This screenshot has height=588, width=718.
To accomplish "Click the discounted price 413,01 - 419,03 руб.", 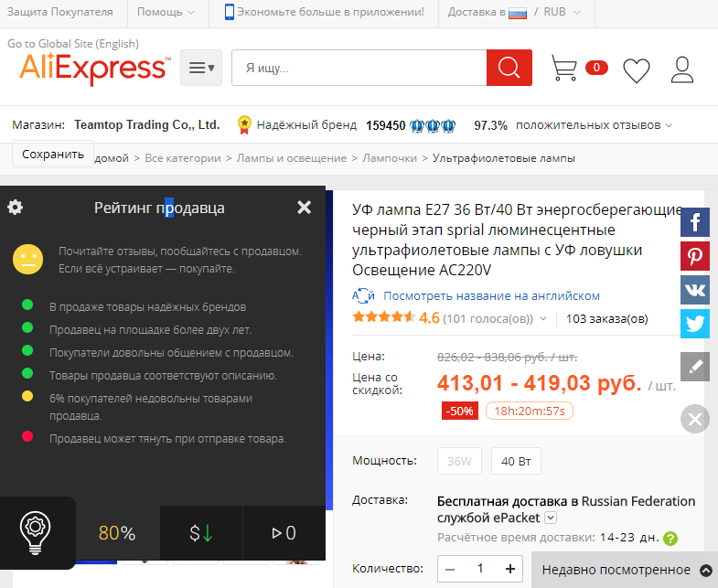I will [539, 383].
